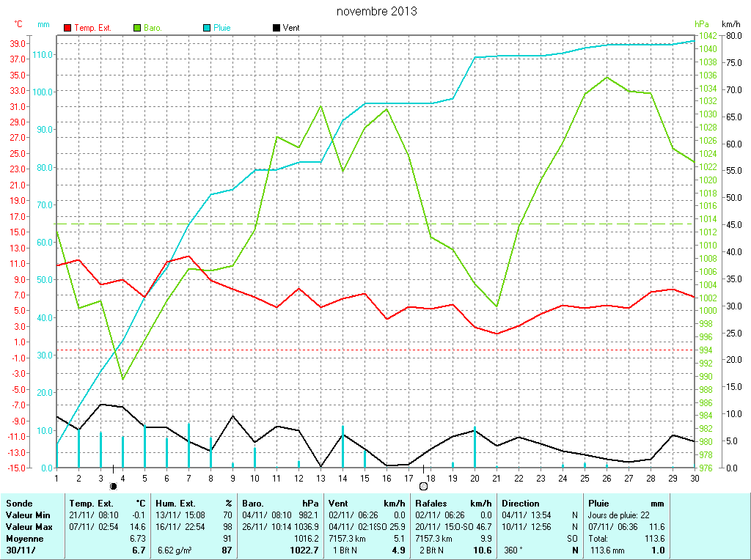Click the black Vent legend swatch
This screenshot has height=560, width=751.
(276, 28)
